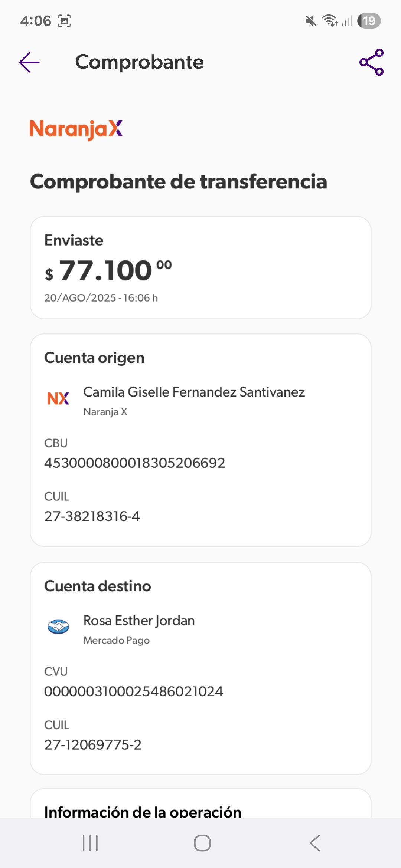Tap the Wi-Fi status icon
Viewport: 401px width, 868px height.
330,21
